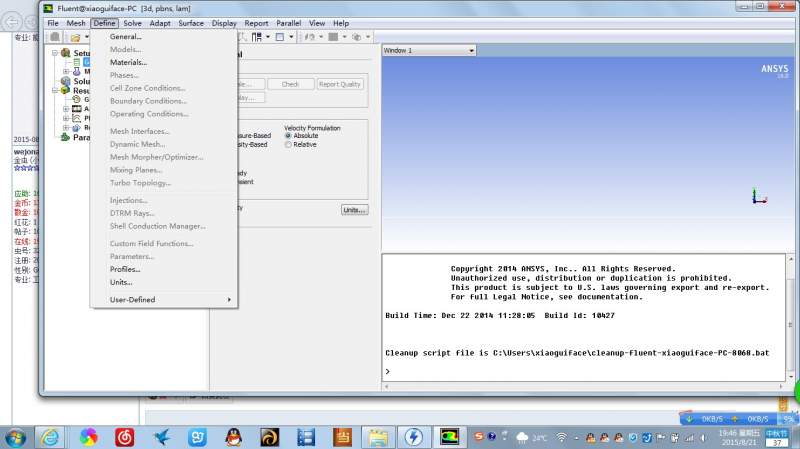The height and width of the screenshot is (449, 800).
Task: Click the Setup node icon in tree
Action: [x=65, y=53]
